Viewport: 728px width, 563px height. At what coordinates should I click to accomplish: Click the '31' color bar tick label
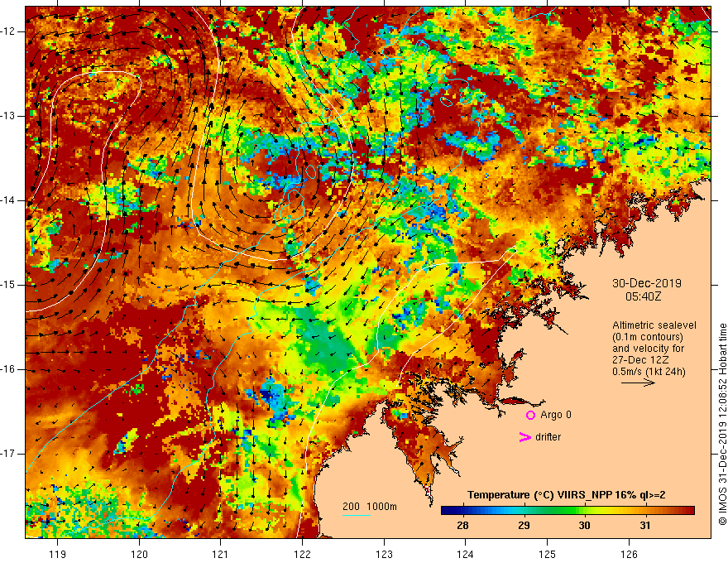coord(645,526)
